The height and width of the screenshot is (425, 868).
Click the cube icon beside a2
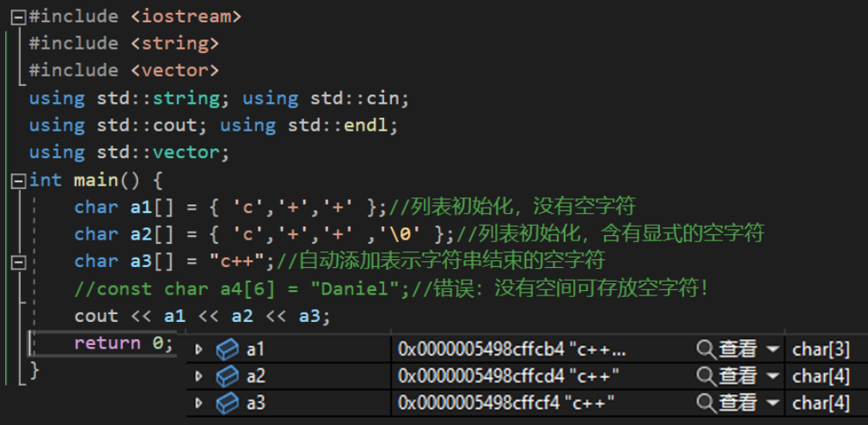coord(227,376)
